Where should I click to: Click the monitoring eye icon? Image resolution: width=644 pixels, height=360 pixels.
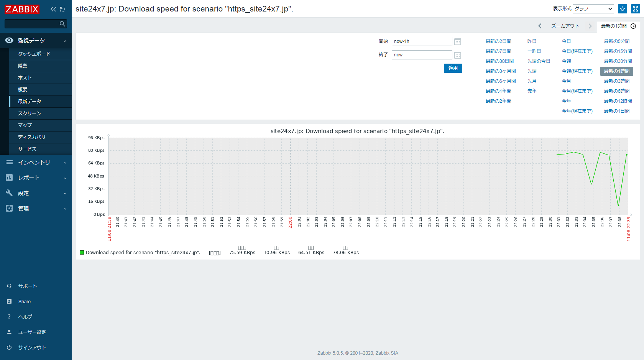click(9, 40)
